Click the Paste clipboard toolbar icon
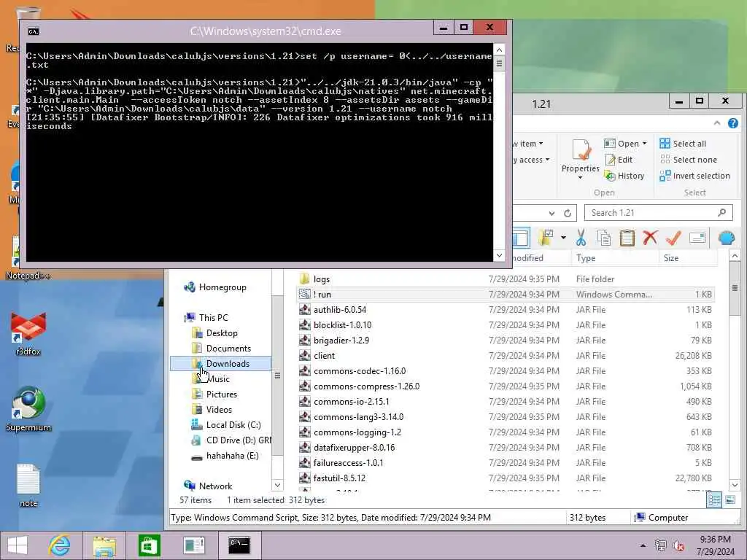The image size is (747, 560). point(627,237)
